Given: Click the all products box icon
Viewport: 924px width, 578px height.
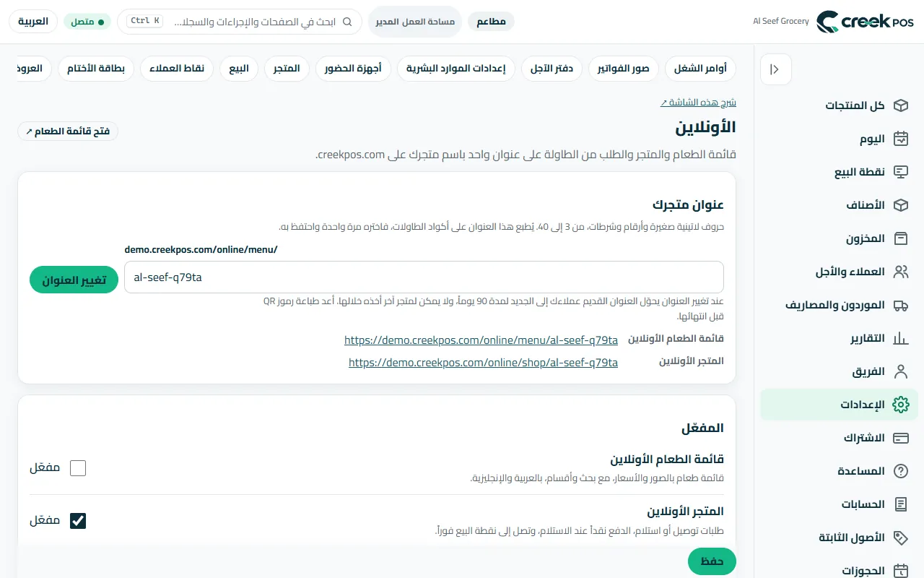Looking at the screenshot, I should (900, 105).
